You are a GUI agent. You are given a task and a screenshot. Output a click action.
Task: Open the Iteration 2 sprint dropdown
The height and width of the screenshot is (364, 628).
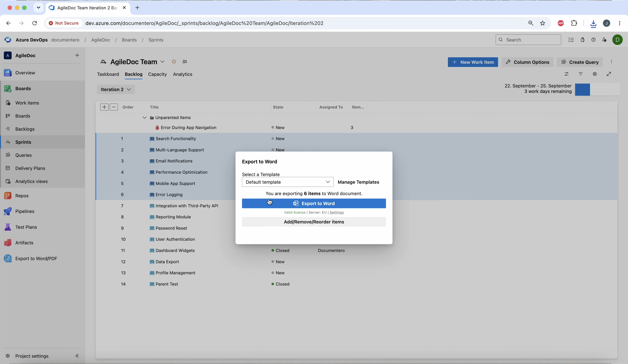pyautogui.click(x=116, y=89)
